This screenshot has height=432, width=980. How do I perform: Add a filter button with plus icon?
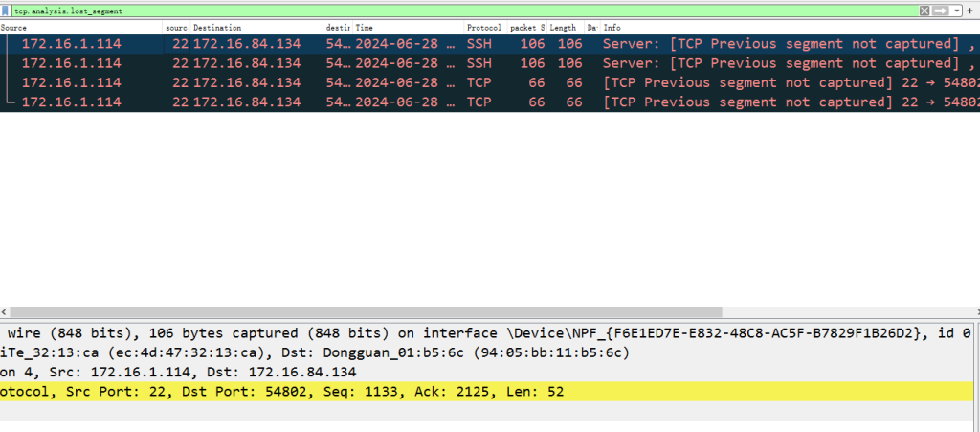point(971,10)
